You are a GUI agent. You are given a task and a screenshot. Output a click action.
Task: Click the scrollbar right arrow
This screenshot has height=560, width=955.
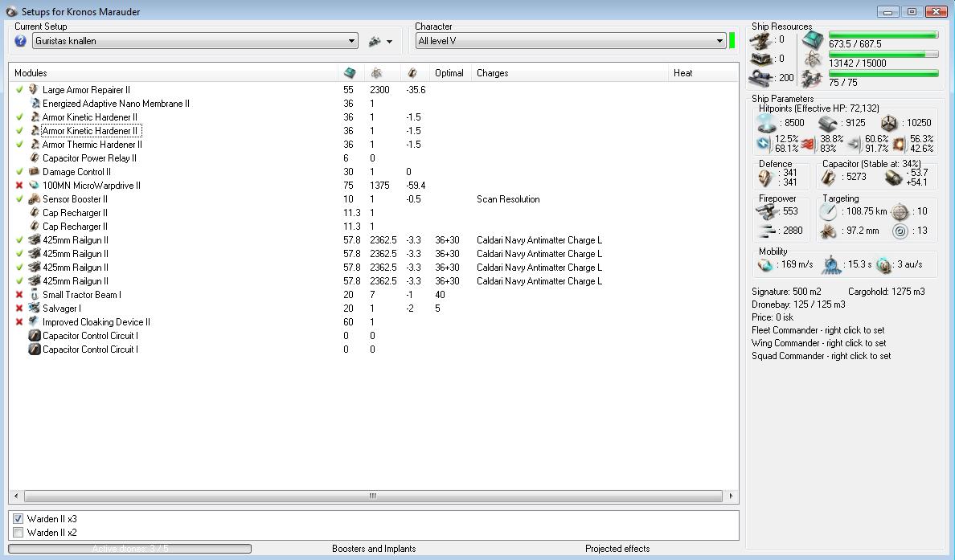731,496
